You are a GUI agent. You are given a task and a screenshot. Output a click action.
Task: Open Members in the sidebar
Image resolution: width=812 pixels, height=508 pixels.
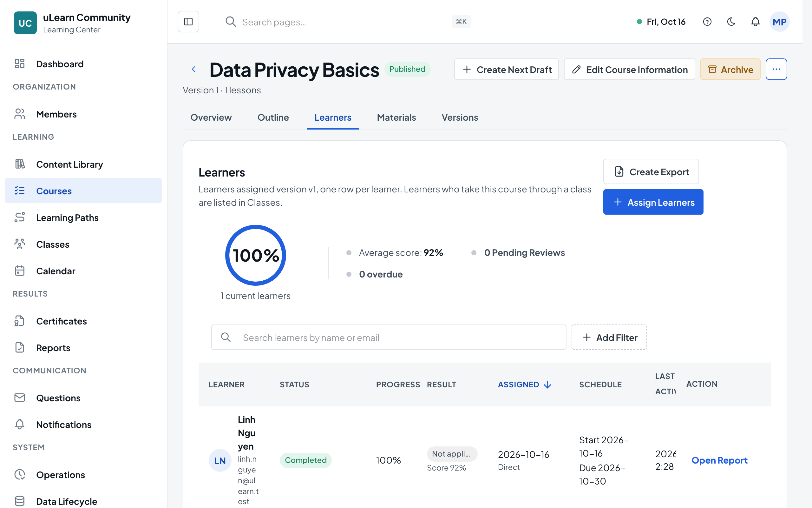point(83,114)
